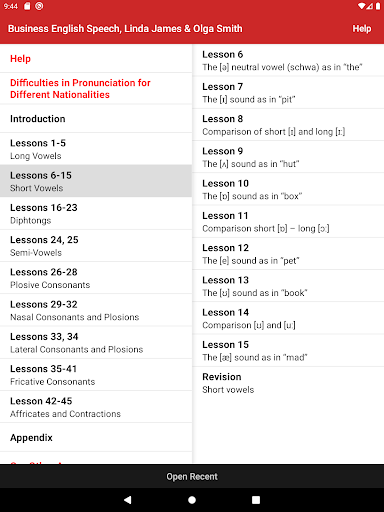Open Difficulties in Pronunciation for Different Nationalities
The height and width of the screenshot is (512, 384).
[x=96, y=89]
